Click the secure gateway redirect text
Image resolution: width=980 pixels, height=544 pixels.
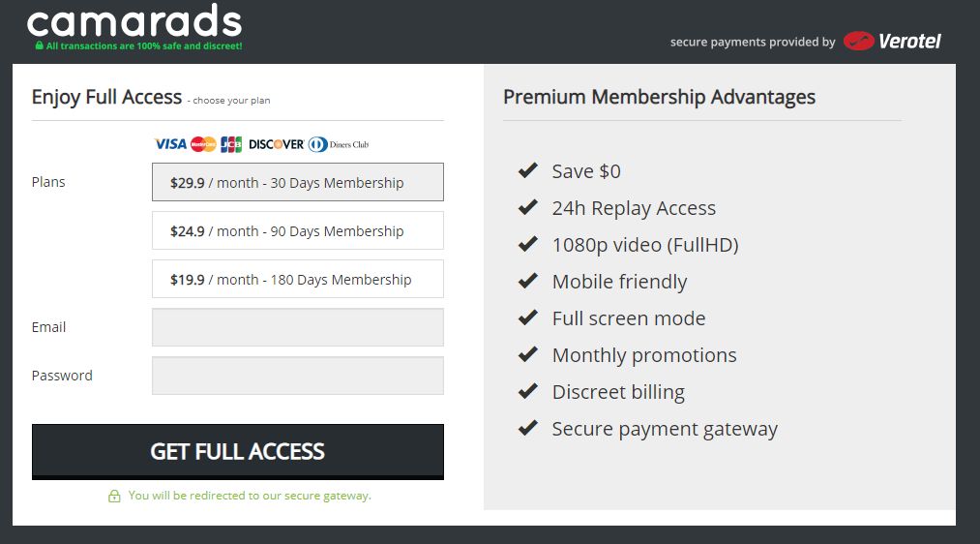[x=250, y=496]
